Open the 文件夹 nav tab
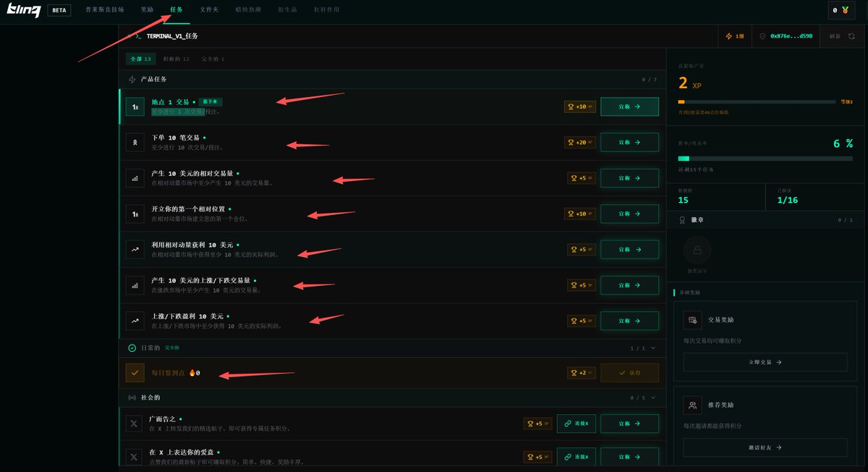Screen dimensions: 868x472 pyautogui.click(x=209, y=10)
